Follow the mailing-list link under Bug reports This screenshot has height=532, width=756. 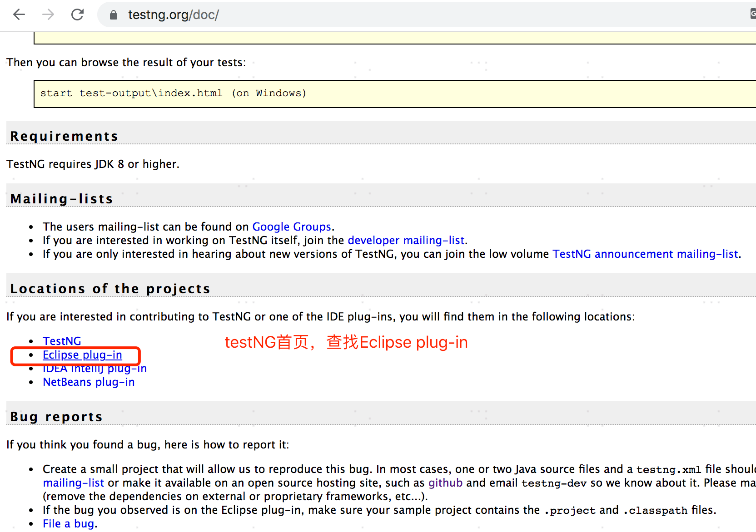[x=74, y=483]
